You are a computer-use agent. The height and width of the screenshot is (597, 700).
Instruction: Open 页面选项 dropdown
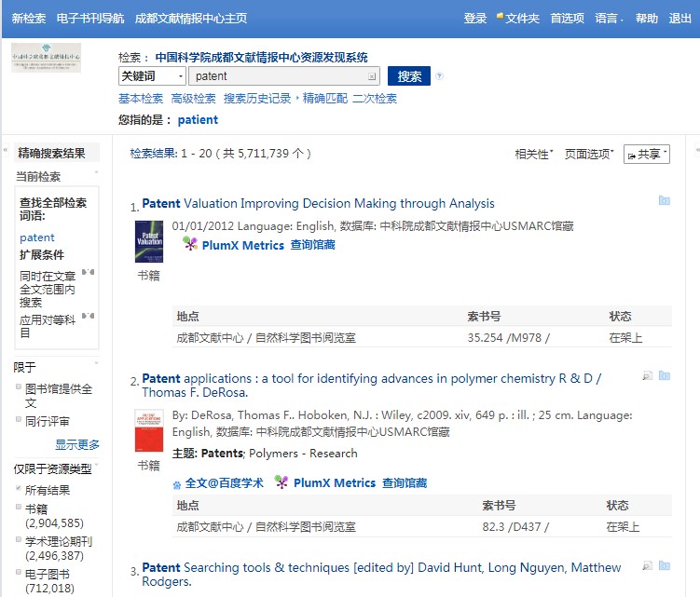coord(589,154)
